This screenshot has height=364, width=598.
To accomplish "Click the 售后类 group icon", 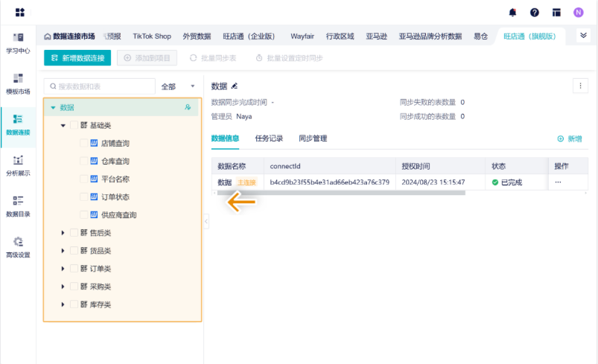I will [x=84, y=232].
